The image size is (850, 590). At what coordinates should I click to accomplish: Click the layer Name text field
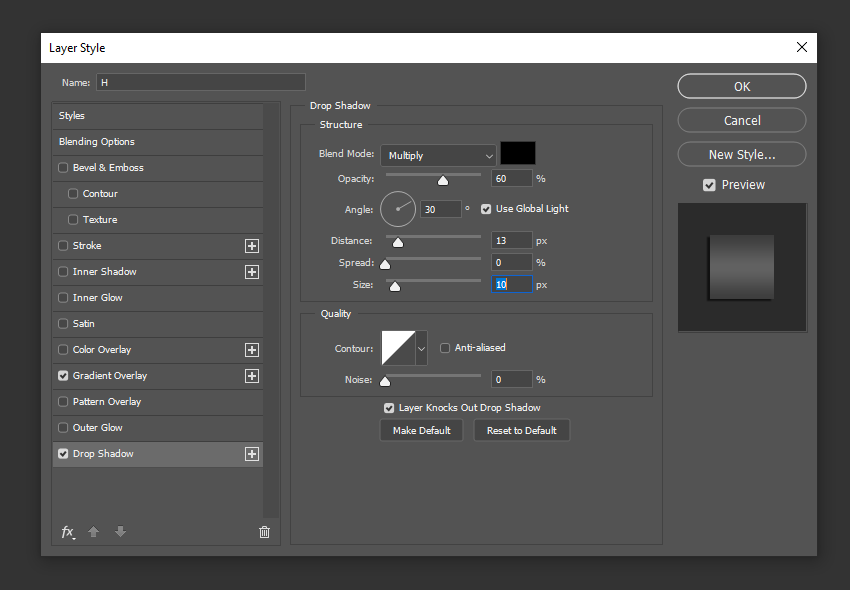click(200, 82)
